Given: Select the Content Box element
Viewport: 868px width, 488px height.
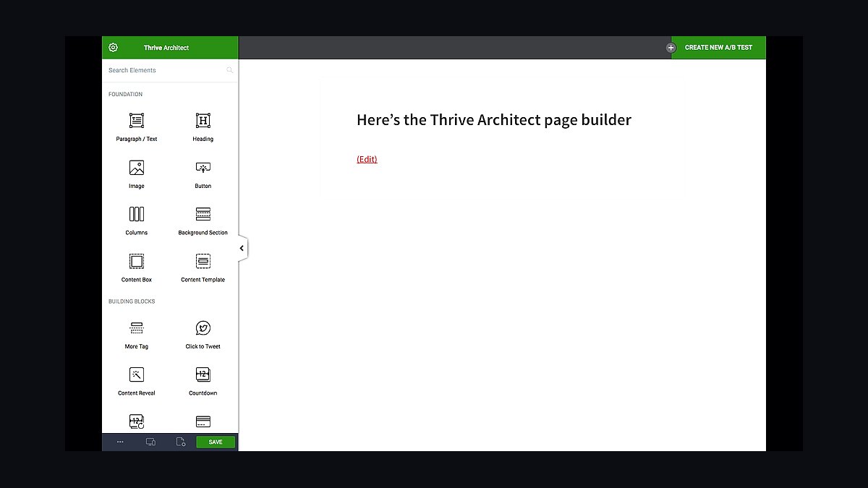Looking at the screenshot, I should (137, 267).
